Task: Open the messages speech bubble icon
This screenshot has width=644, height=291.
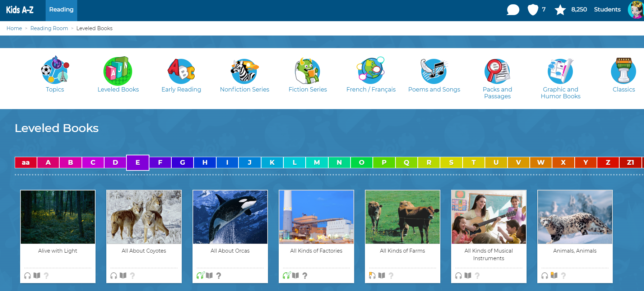Action: pos(513,10)
